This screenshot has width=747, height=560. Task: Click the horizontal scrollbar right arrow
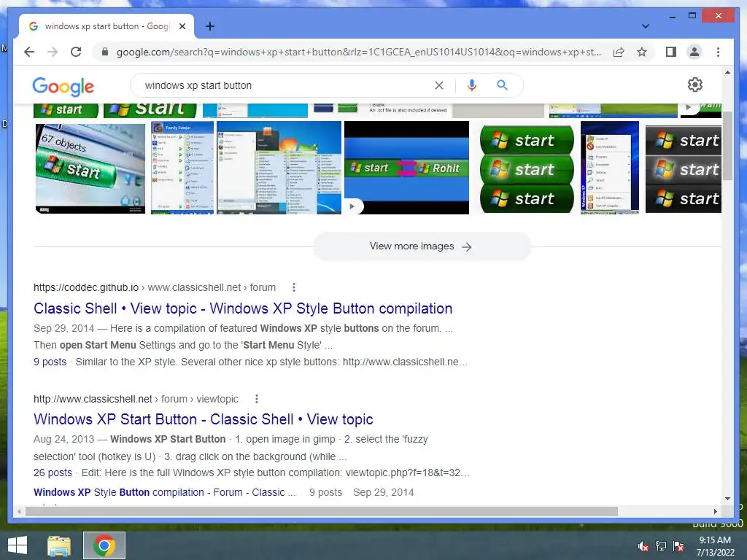[x=715, y=511]
